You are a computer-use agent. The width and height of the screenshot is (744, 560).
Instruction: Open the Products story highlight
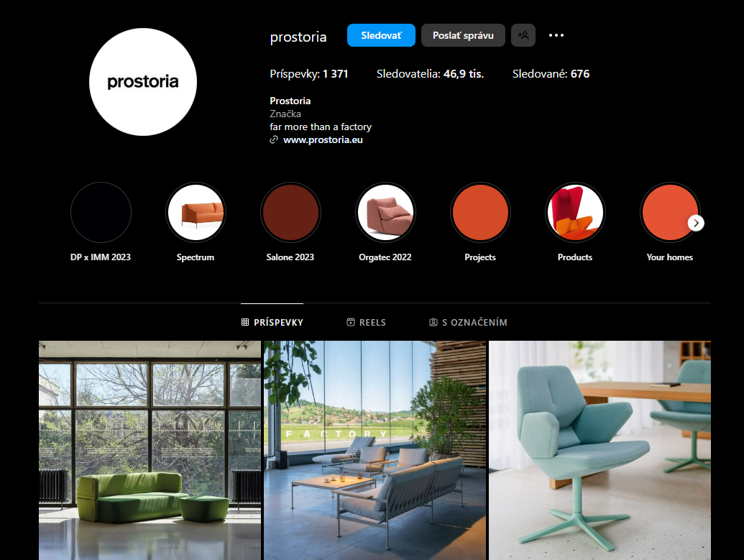click(575, 212)
